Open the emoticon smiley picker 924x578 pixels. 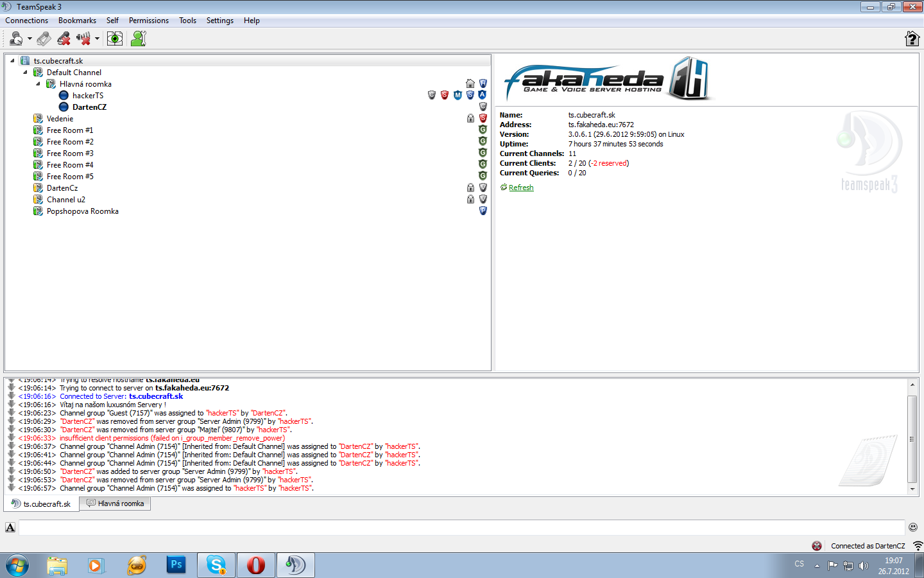[x=912, y=527]
